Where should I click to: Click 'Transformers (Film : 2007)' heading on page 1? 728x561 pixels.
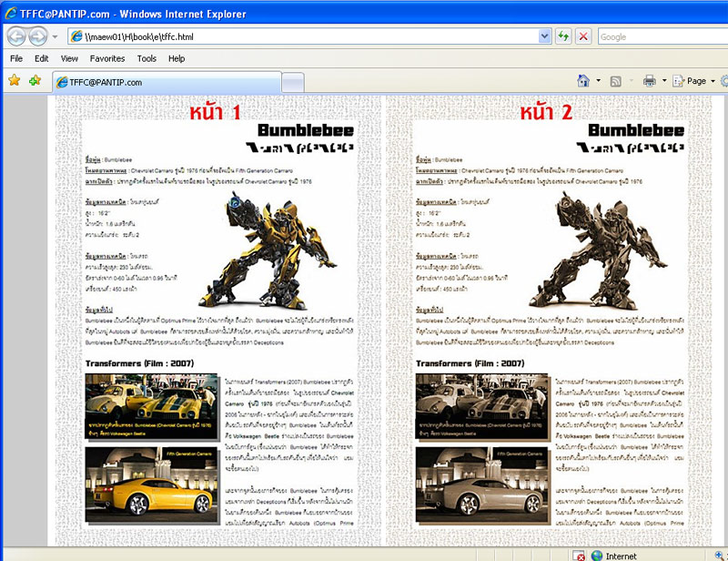(139, 363)
